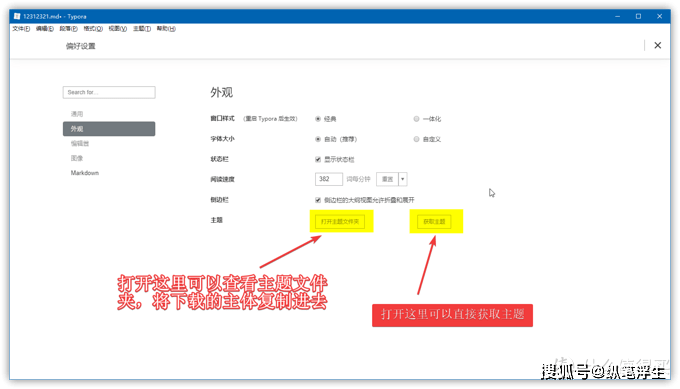680x389 pixels.
Task: Toggle sidebar outline collapse and expand checkbox
Action: 318,200
